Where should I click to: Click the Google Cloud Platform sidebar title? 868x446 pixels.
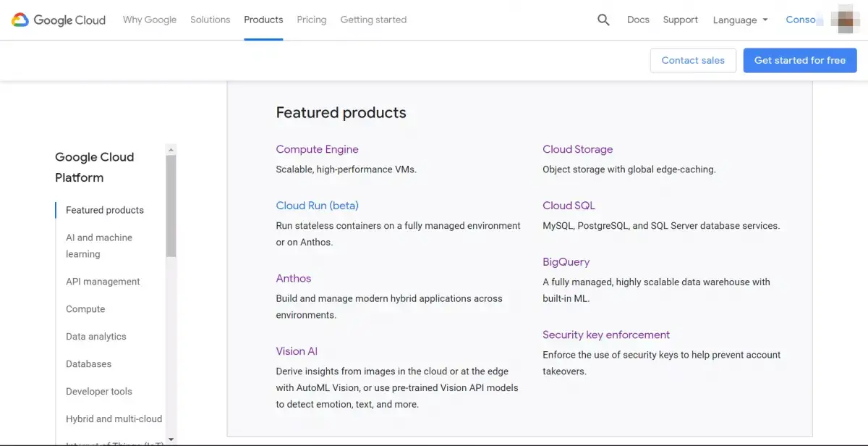pos(95,167)
